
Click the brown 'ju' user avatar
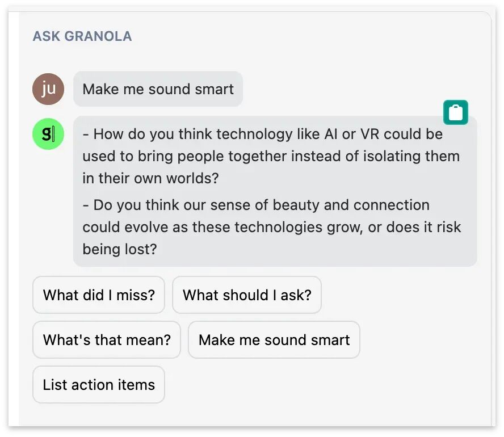tap(48, 89)
